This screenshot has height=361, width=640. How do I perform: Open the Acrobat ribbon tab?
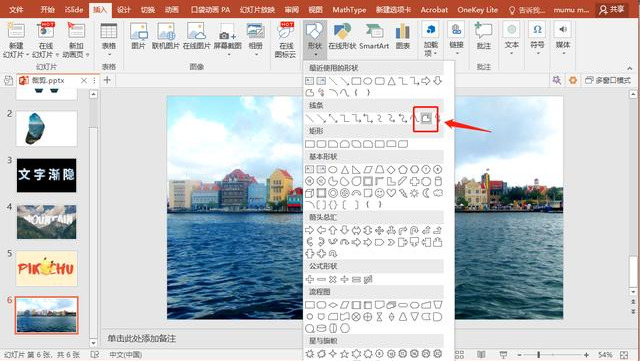[434, 9]
